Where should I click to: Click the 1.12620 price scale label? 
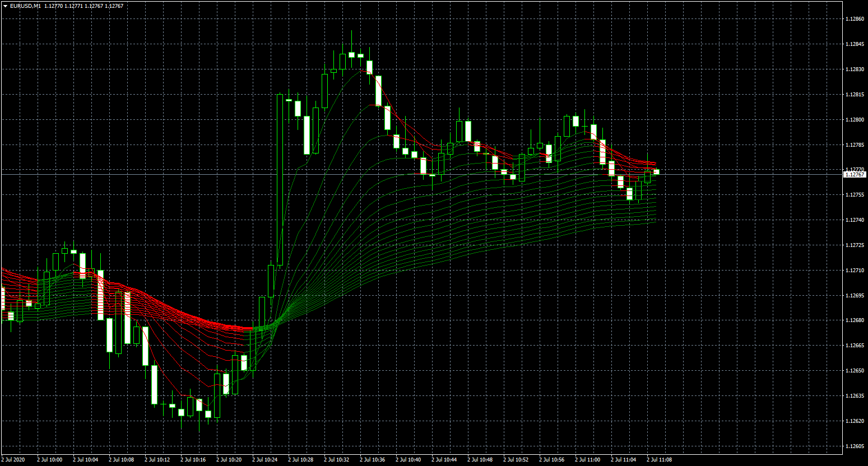coord(854,421)
